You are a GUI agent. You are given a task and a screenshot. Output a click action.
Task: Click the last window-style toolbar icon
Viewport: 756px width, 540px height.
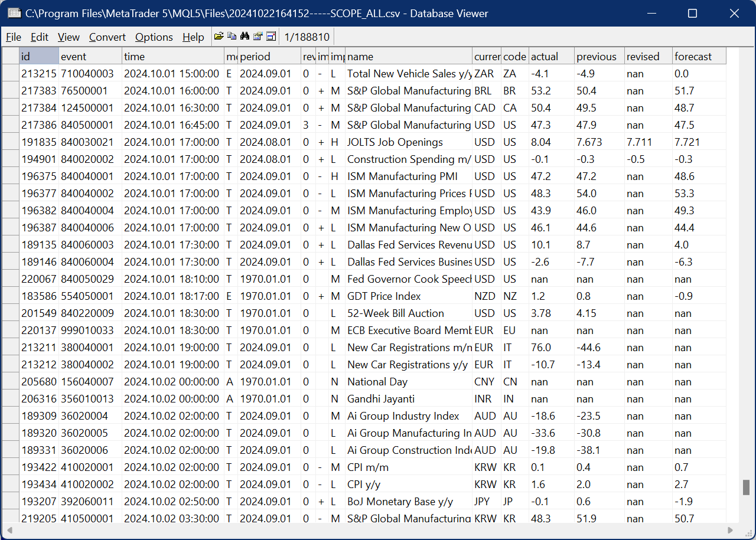(271, 36)
